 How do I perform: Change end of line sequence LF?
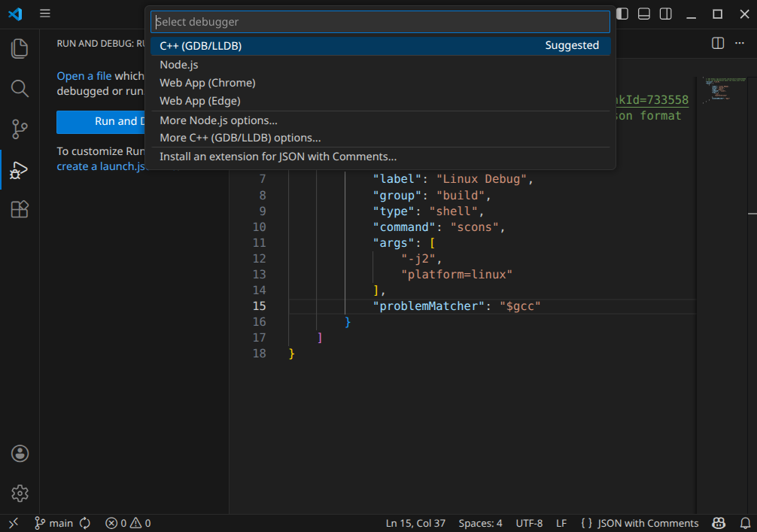[561, 523]
